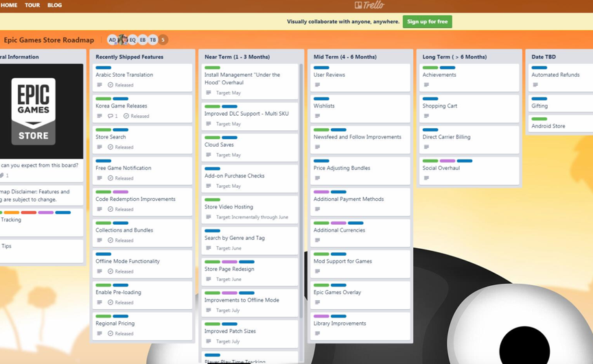Open the Collections and Bundles card
593x364 pixels.
coord(142,233)
